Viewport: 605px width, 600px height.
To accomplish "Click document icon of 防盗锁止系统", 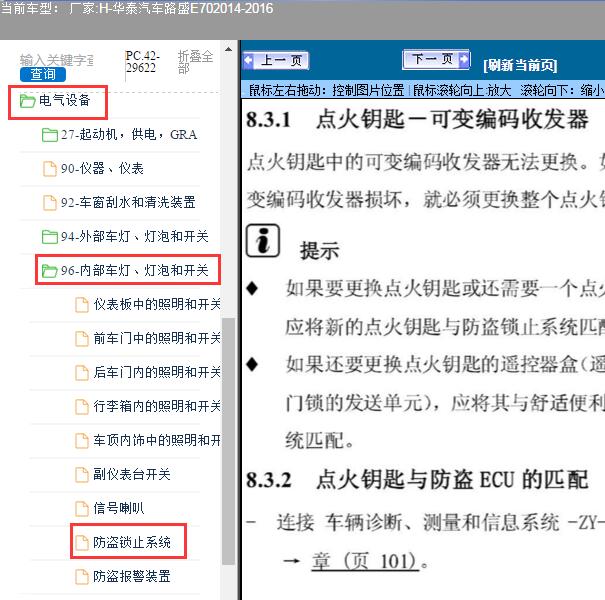I will click(x=81, y=543).
